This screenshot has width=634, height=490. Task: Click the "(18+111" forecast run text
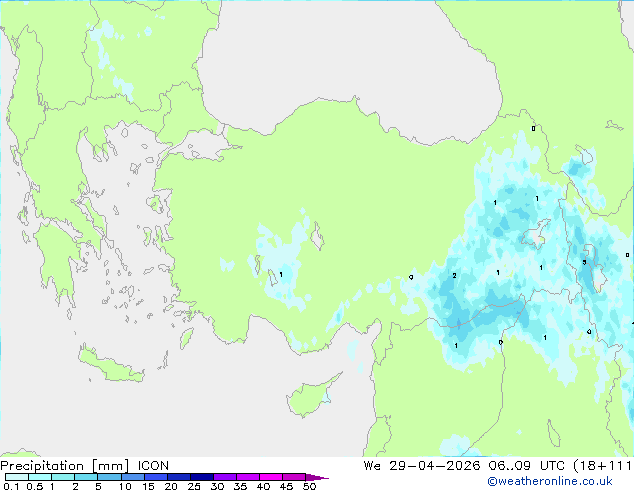click(602, 466)
